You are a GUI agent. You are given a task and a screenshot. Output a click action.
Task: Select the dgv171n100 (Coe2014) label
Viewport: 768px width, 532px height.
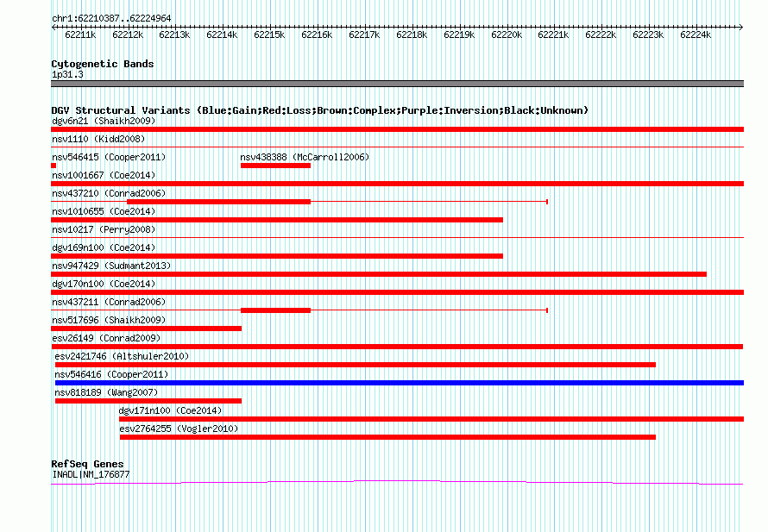pos(171,410)
